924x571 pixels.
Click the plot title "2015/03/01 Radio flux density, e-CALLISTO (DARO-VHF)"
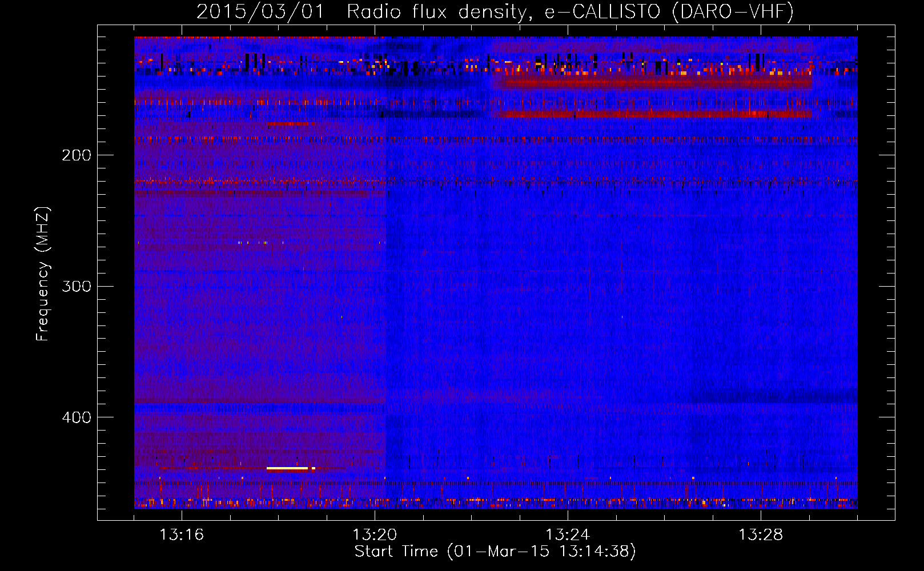495,11
